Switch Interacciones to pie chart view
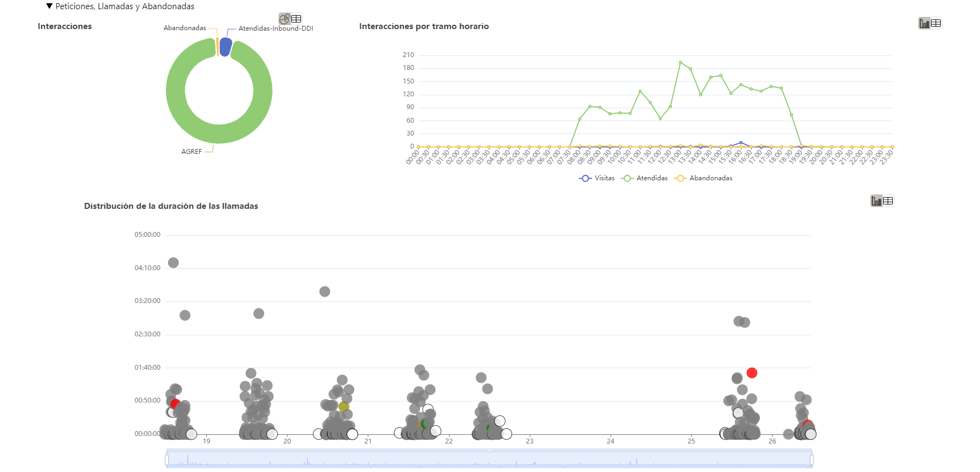This screenshot has width=980, height=472. (x=284, y=19)
